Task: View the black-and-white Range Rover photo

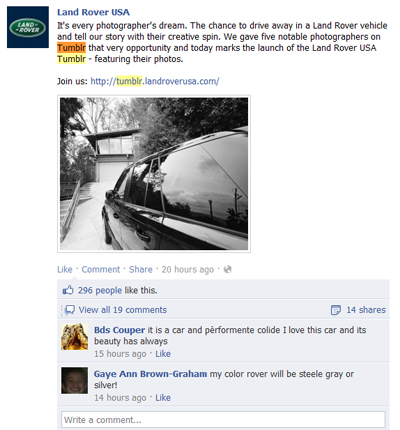Action: (154, 174)
